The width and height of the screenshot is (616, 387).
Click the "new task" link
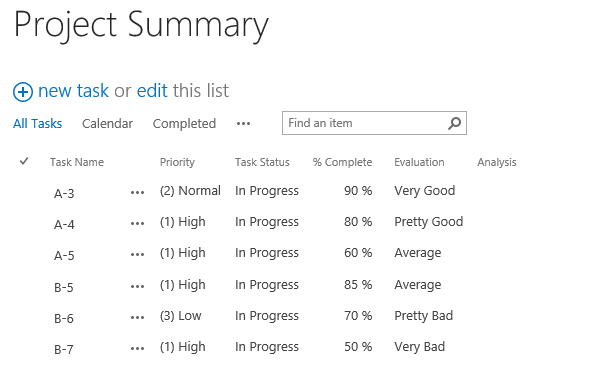tap(73, 91)
